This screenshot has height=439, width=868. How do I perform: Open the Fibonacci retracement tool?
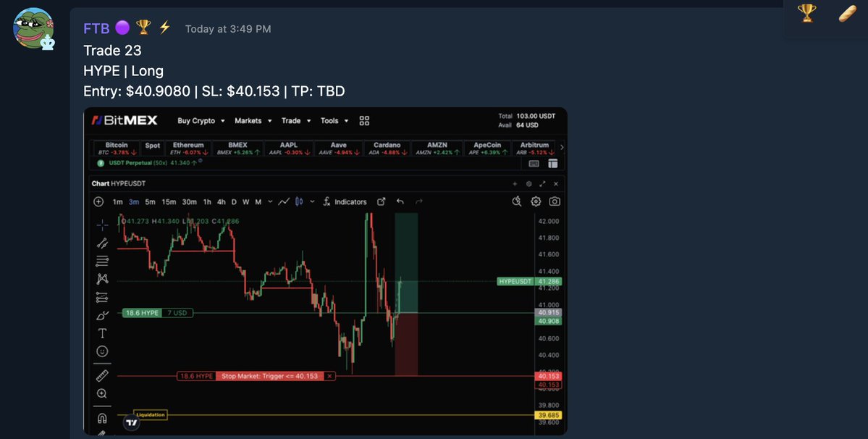pyautogui.click(x=102, y=261)
